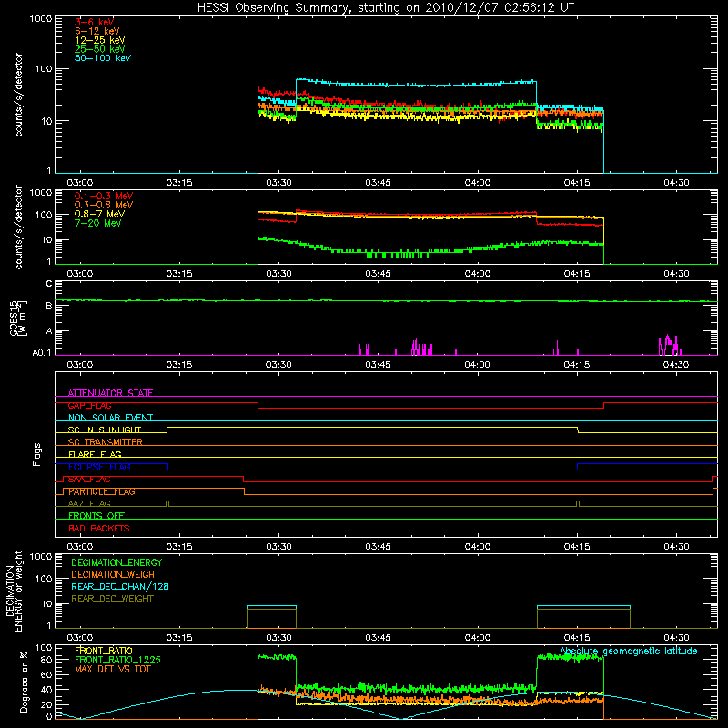Image resolution: width=728 pixels, height=728 pixels.
Task: Click '03:30' tick under the keV plot
Action: point(278,183)
